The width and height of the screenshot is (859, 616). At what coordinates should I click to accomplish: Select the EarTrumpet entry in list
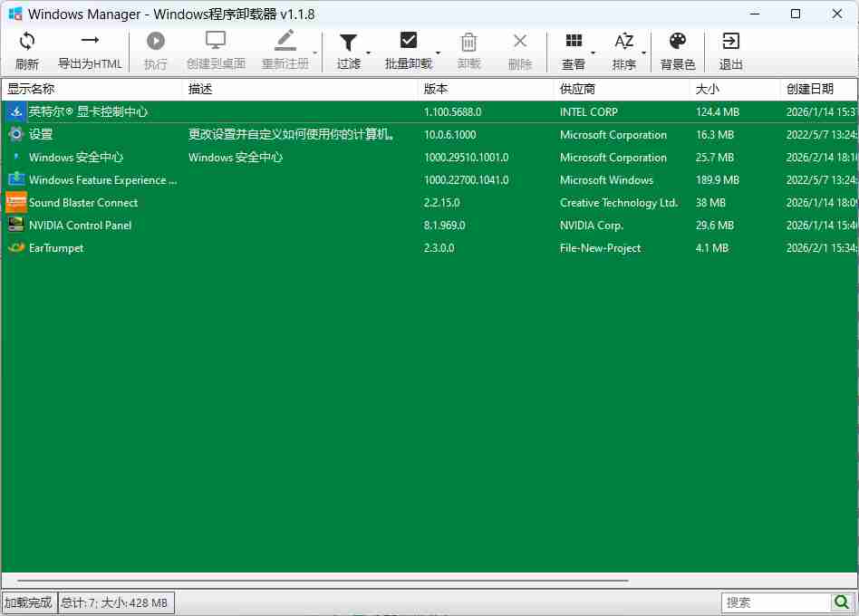[56, 248]
